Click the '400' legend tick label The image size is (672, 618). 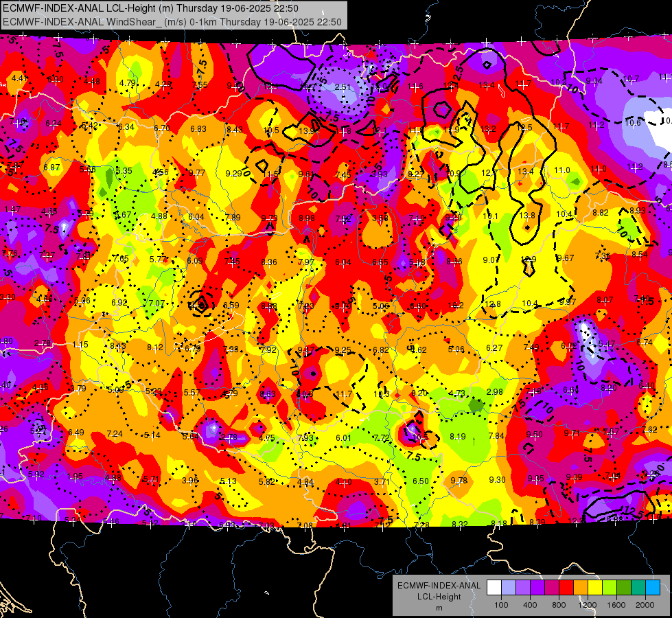[530, 605]
